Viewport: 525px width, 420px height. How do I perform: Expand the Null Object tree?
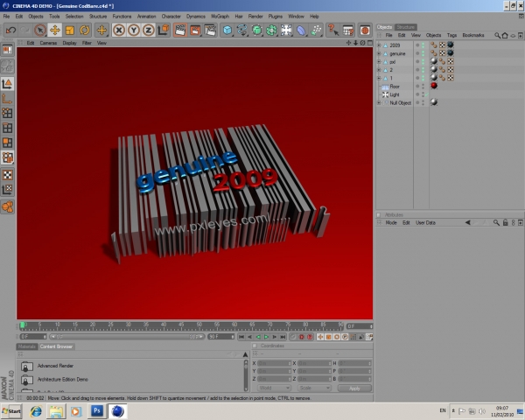379,103
